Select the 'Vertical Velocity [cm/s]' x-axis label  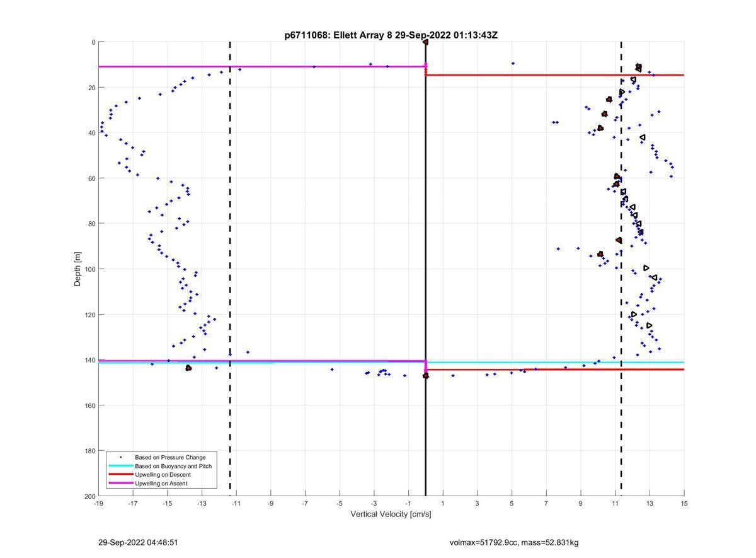pyautogui.click(x=391, y=514)
